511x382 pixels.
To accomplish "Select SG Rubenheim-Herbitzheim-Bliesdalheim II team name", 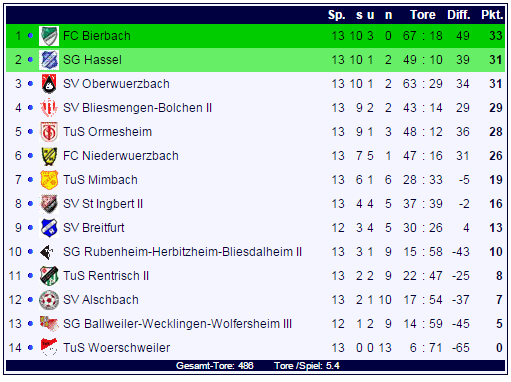I will coord(182,252).
